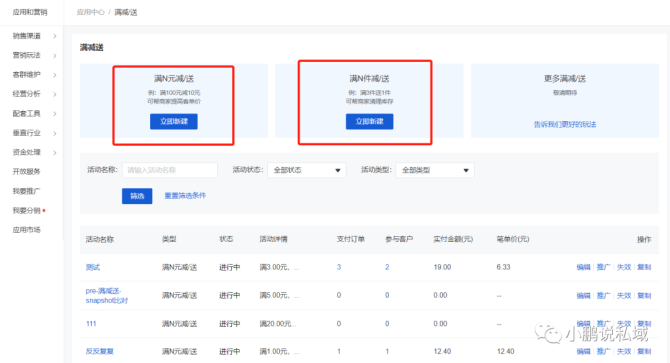Click 编辑 for the 测试 activity
Image resolution: width=670 pixels, height=363 pixels.
pyautogui.click(x=583, y=267)
